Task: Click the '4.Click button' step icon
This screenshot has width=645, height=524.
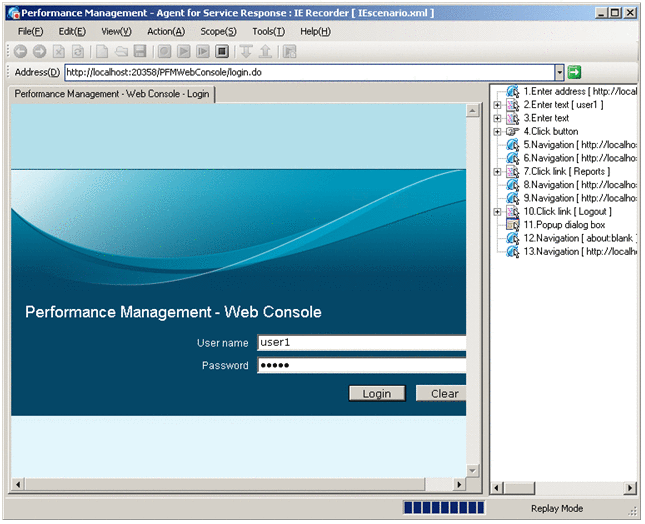Action: click(512, 131)
